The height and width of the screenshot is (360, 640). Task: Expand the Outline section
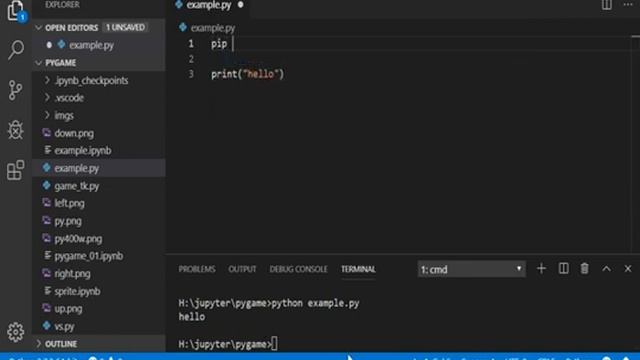click(39, 344)
